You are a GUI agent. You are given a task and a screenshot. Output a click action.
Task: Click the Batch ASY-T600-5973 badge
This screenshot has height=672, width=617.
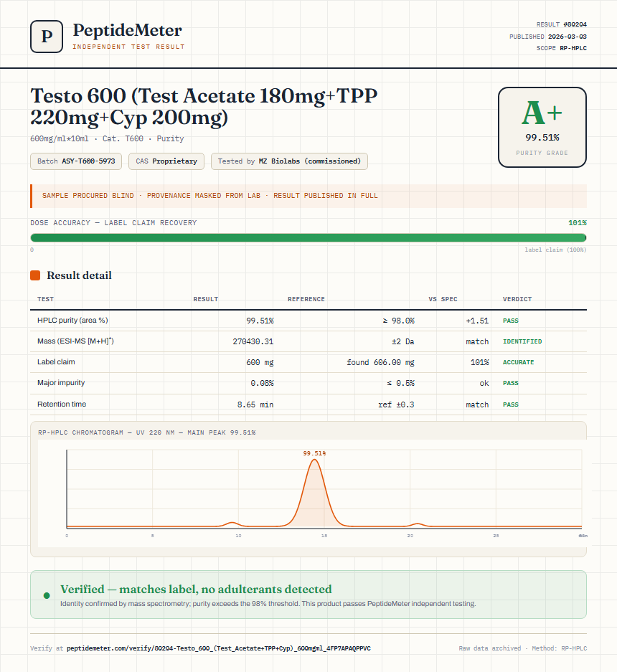pos(76,161)
